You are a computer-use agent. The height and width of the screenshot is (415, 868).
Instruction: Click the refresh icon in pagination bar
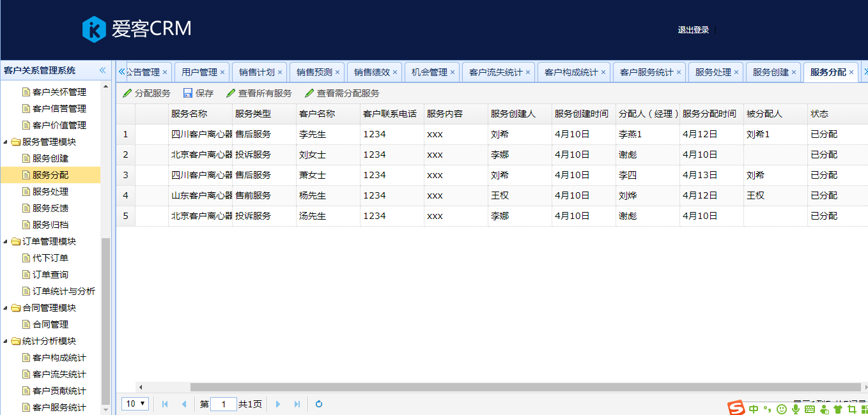click(319, 404)
